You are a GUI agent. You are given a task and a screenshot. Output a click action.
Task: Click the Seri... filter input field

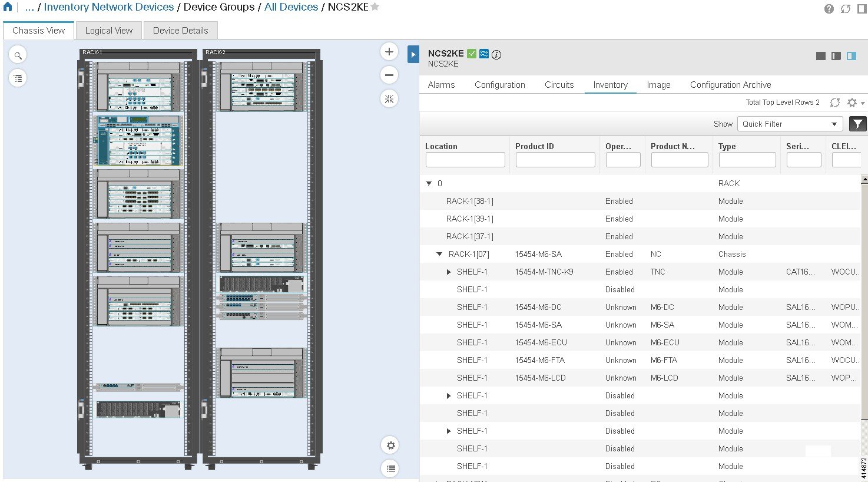804,160
